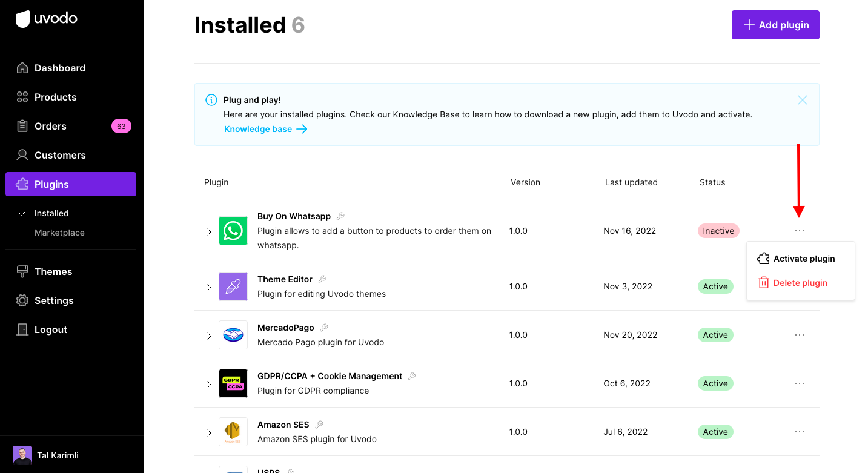Screen dimensions: 868x473
Task: Click the uvodo logo in the sidebar
Action: 47,19
